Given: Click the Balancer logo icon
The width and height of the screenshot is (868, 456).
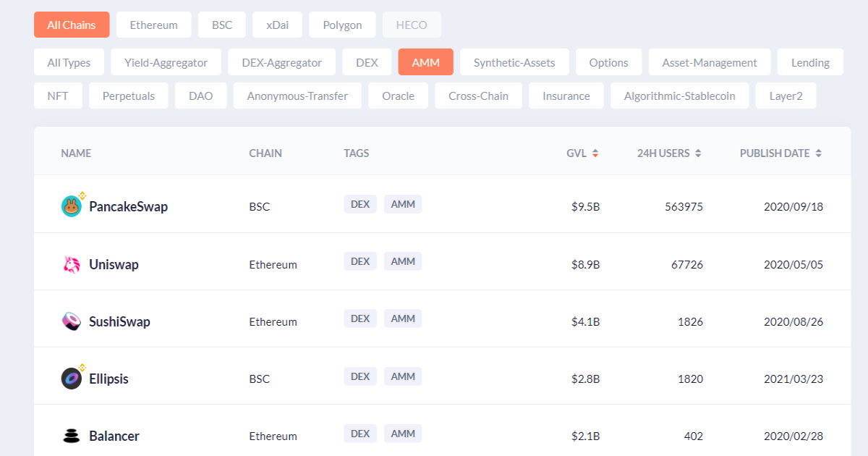Looking at the screenshot, I should coord(72,436).
